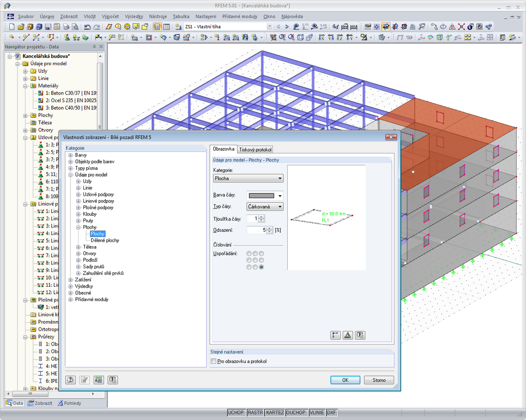Click the New document icon

click(12, 27)
